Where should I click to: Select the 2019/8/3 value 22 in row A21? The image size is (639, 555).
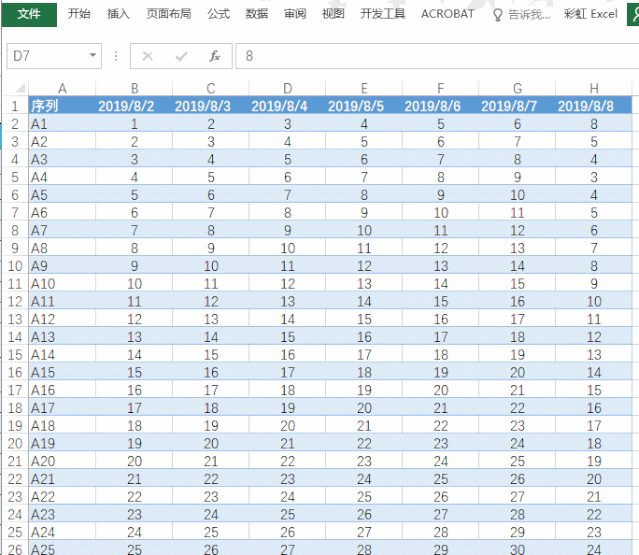(211, 479)
